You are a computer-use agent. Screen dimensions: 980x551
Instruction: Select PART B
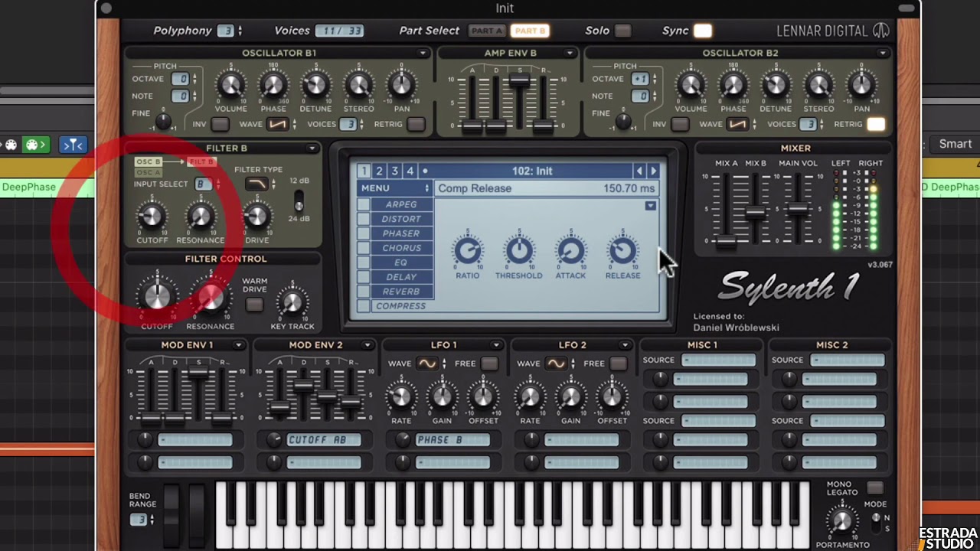530,31
